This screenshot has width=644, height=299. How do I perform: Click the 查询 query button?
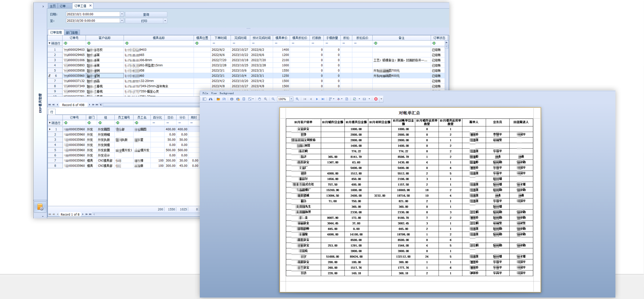click(146, 14)
